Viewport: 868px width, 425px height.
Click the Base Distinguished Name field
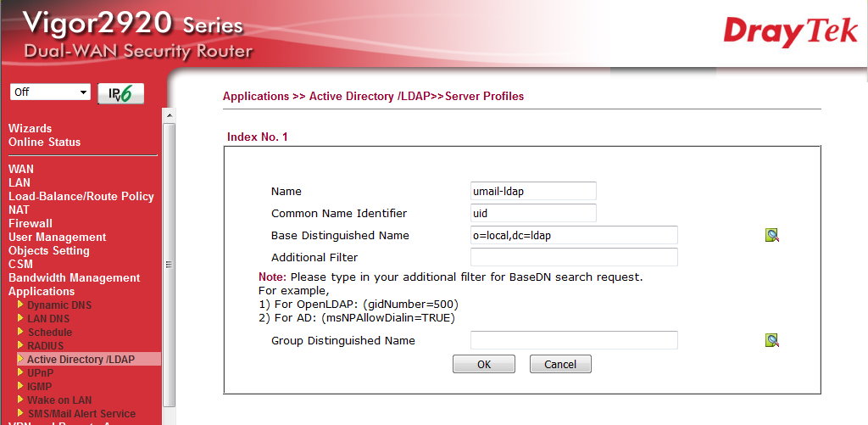(574, 235)
